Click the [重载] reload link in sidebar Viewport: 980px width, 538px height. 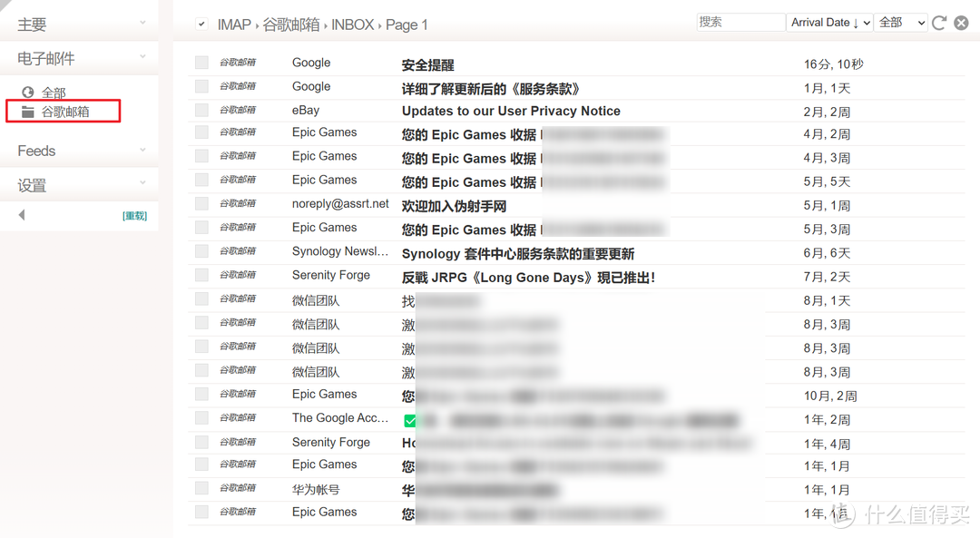coord(134,216)
